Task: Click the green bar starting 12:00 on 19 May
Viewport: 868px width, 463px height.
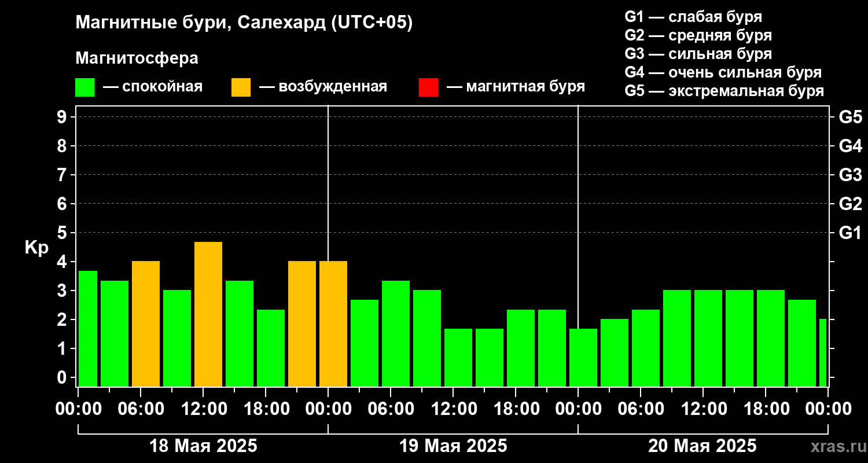Action: pyautogui.click(x=458, y=358)
